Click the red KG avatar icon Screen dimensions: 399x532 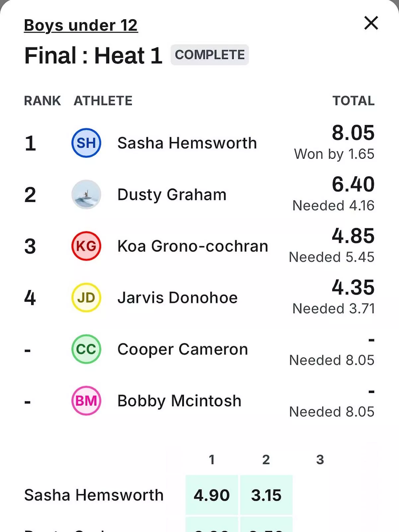[x=86, y=246]
